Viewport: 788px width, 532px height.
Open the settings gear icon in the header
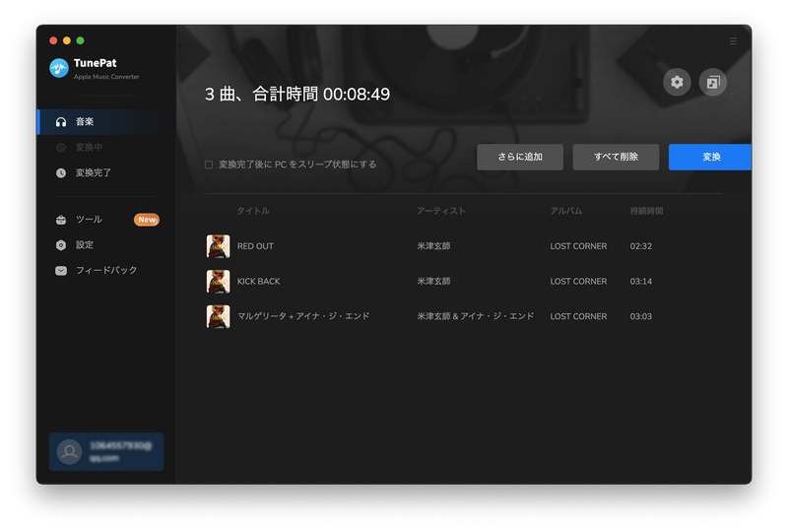tap(677, 82)
